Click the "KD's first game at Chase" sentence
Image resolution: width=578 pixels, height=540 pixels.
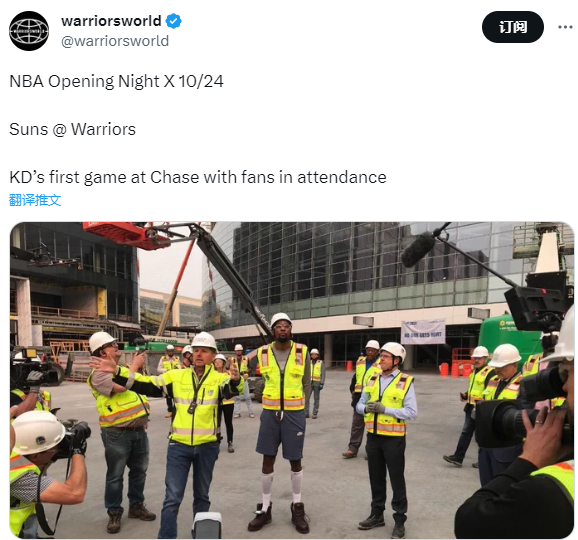point(198,177)
